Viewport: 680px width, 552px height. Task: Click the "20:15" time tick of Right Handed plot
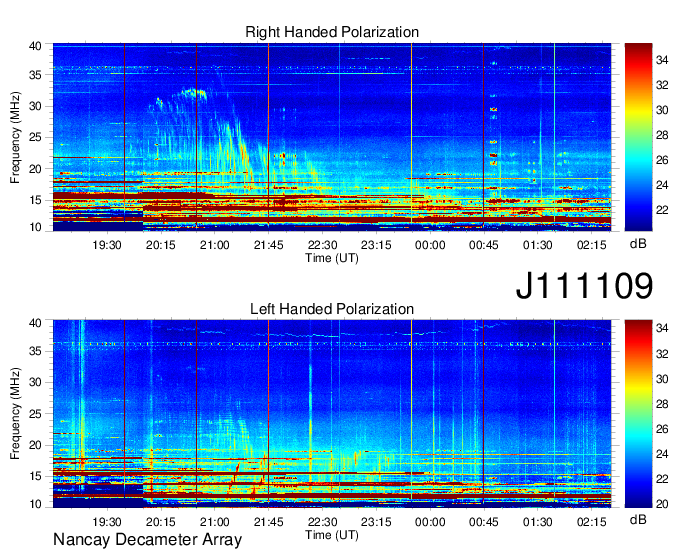pyautogui.click(x=160, y=245)
